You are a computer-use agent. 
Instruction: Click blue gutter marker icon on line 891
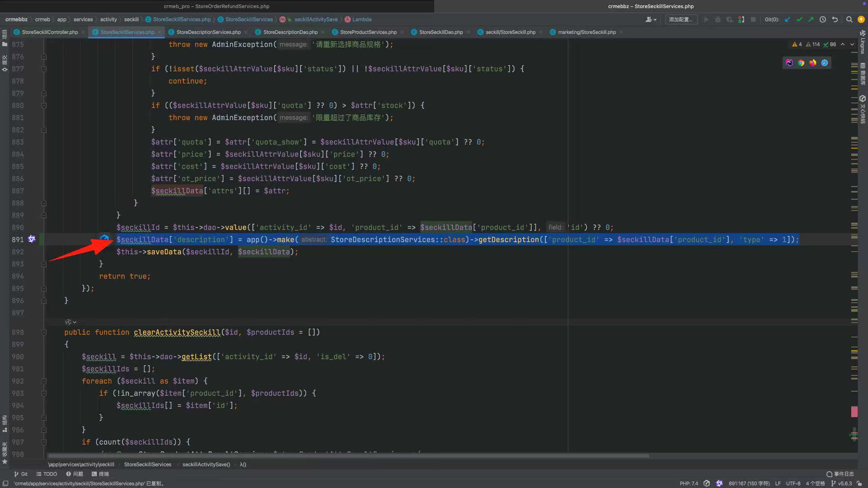104,238
